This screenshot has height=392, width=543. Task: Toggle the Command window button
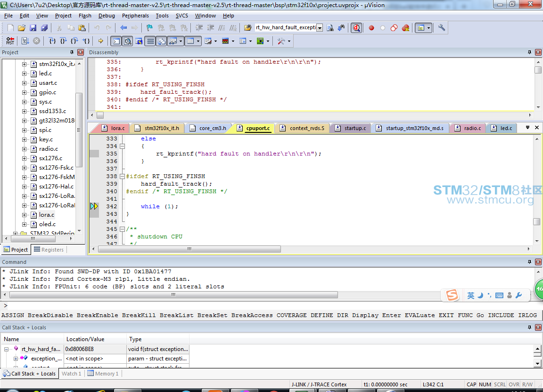[x=116, y=41]
